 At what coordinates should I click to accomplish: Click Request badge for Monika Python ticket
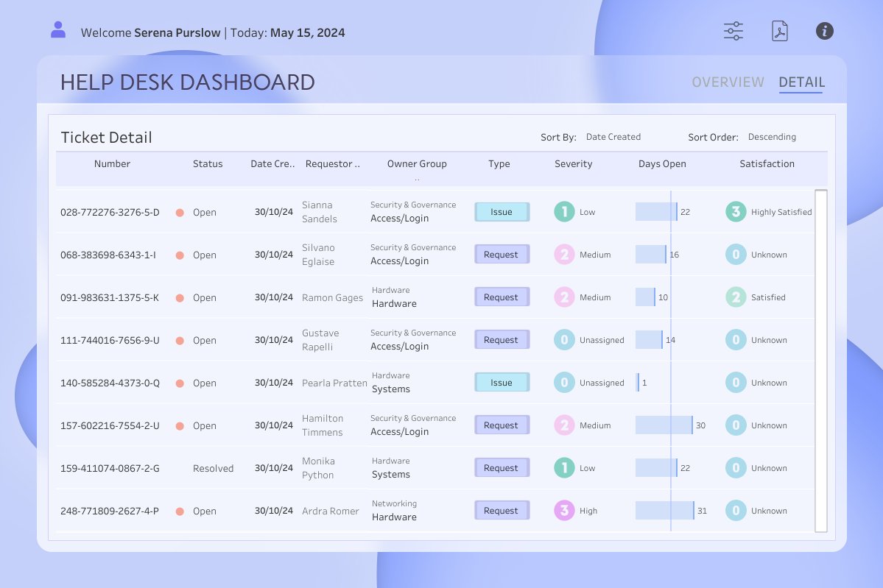[502, 468]
